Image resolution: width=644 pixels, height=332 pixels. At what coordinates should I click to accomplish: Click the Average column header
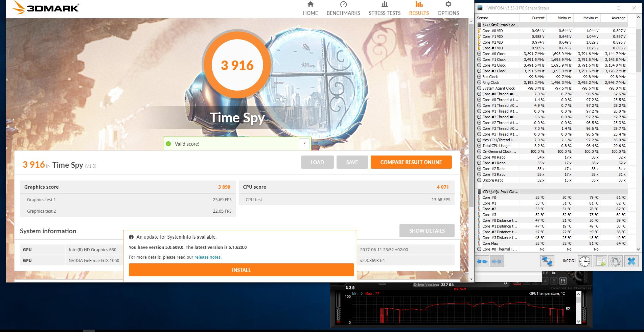[614, 18]
